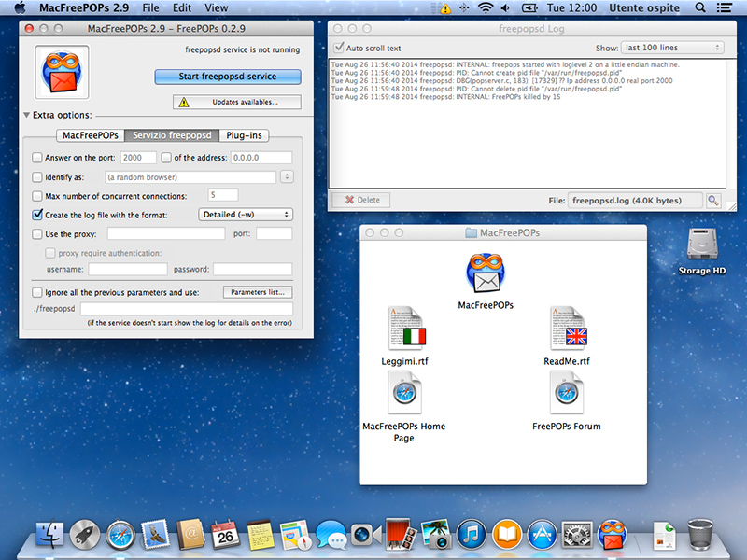Open Launchpad from the Dock

pos(85,535)
